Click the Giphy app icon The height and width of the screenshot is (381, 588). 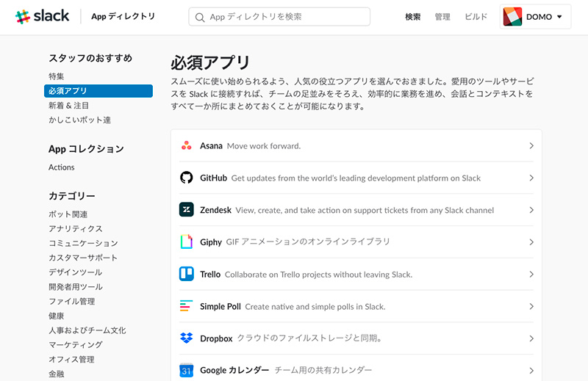pyautogui.click(x=187, y=242)
